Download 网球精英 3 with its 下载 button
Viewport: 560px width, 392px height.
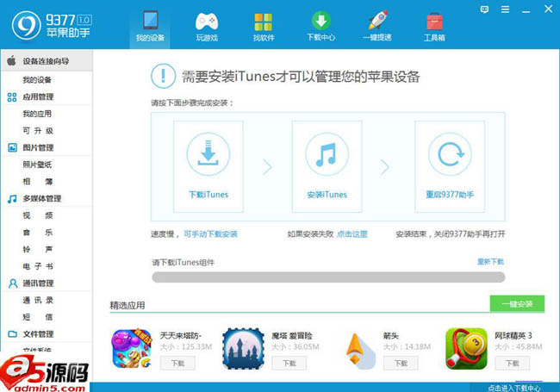(x=513, y=364)
